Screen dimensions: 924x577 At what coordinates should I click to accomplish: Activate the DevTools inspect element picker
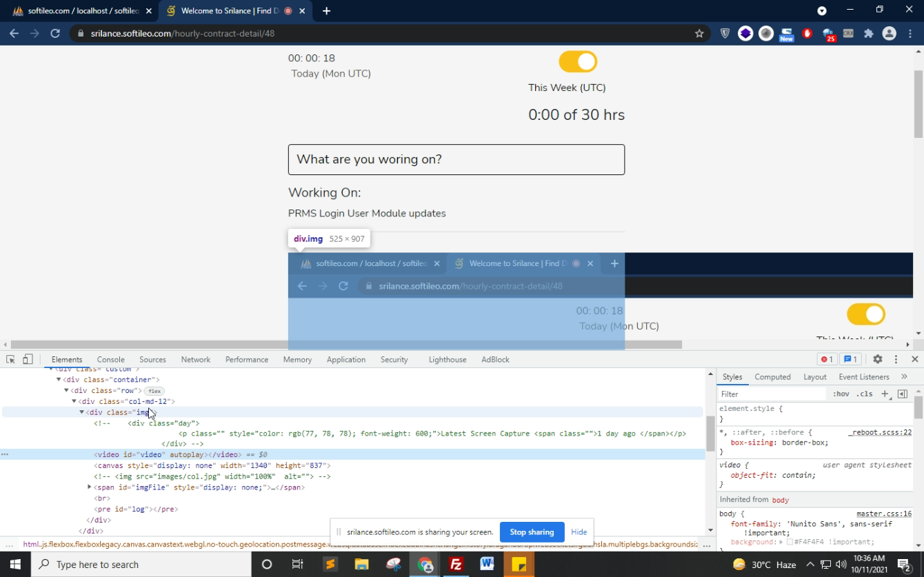click(10, 359)
